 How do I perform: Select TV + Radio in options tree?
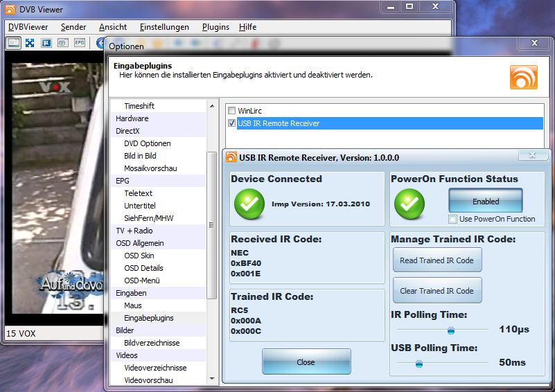coord(134,231)
